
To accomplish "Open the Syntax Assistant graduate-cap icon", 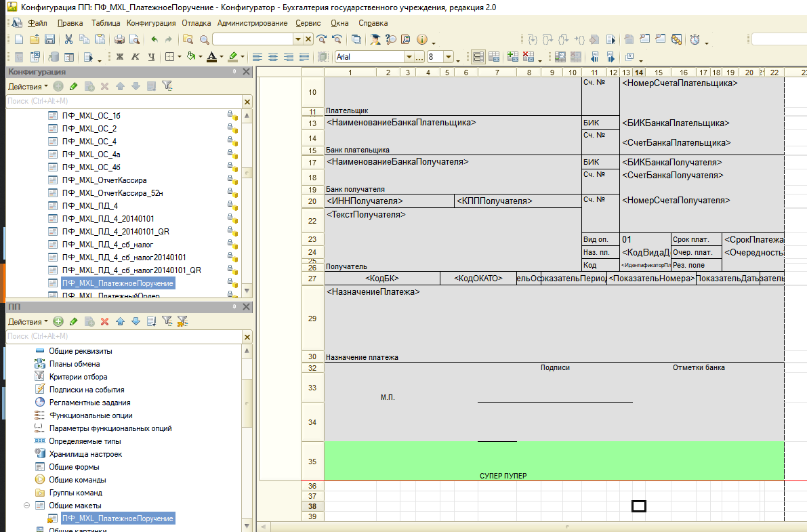I will [x=374, y=40].
